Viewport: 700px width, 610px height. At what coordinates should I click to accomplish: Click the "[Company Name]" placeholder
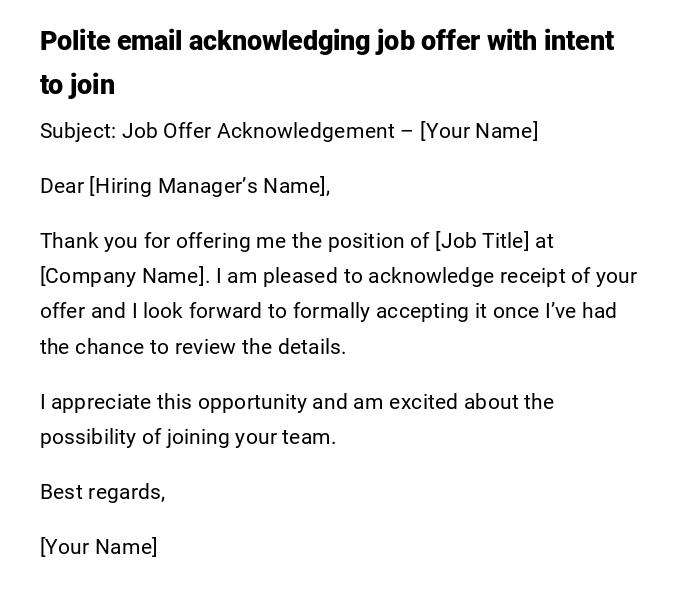click(x=123, y=276)
